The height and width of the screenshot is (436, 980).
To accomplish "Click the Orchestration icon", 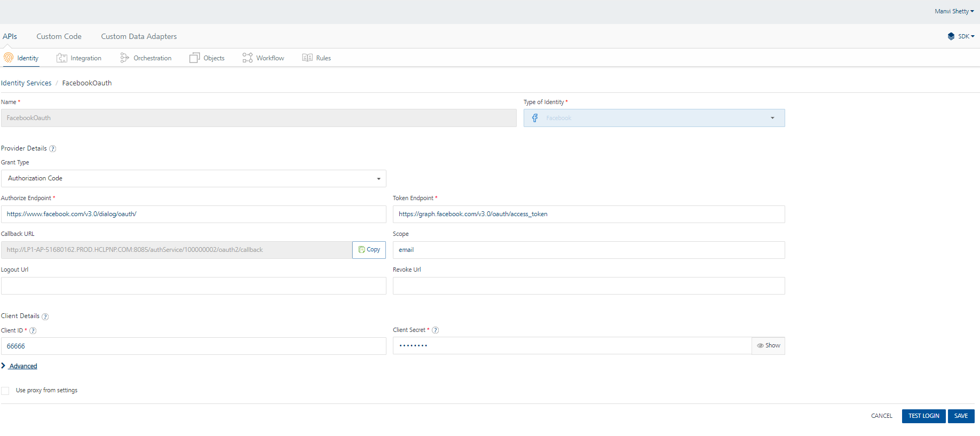I will click(124, 58).
